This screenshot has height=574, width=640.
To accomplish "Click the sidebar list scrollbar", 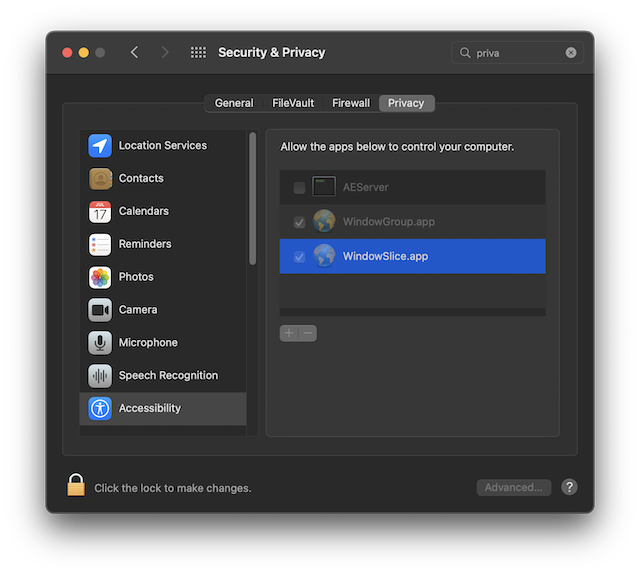I will [253, 200].
